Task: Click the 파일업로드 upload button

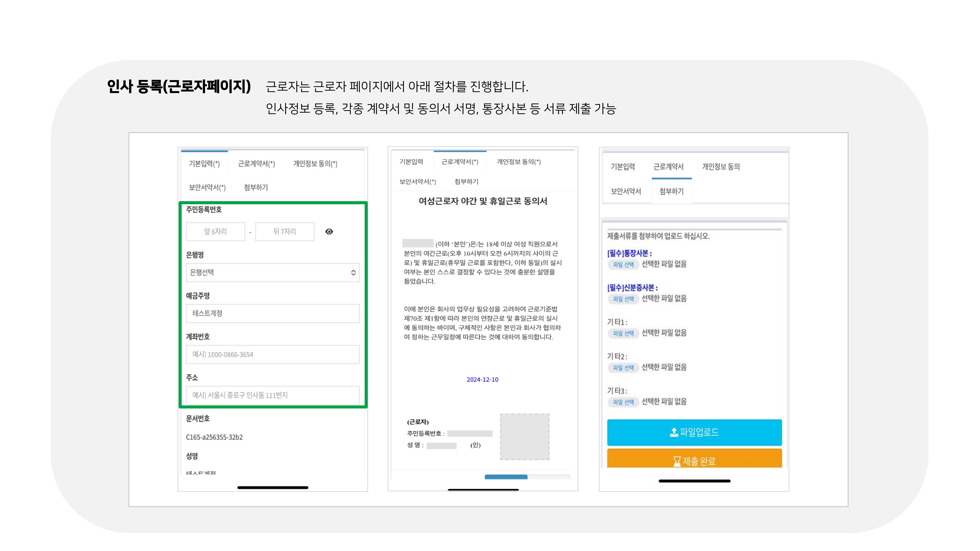Action: [694, 432]
